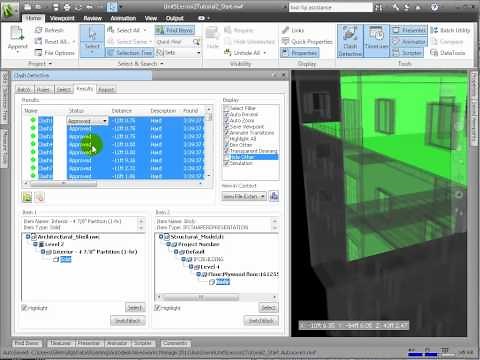This screenshot has width=480, height=360.
Task: Click Select All in the ribbon
Action: pyautogui.click(x=127, y=30)
